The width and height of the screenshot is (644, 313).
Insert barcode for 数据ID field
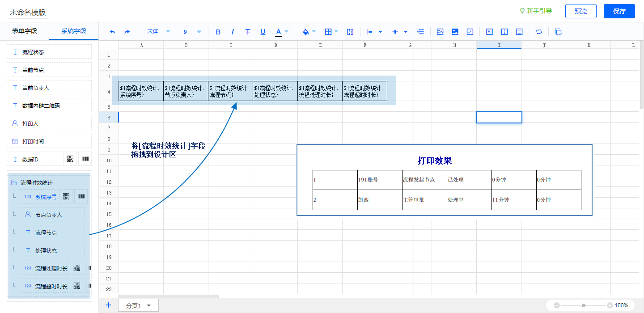pyautogui.click(x=85, y=159)
